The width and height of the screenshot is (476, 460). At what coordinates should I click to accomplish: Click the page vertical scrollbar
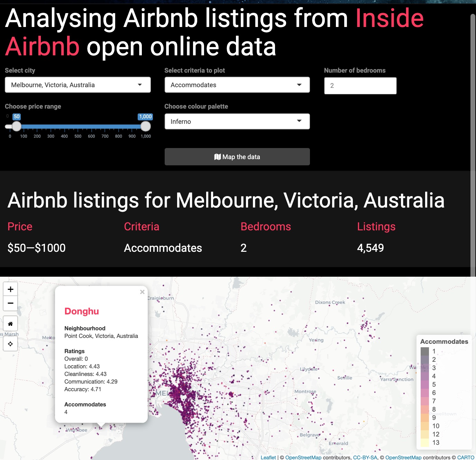pyautogui.click(x=473, y=138)
